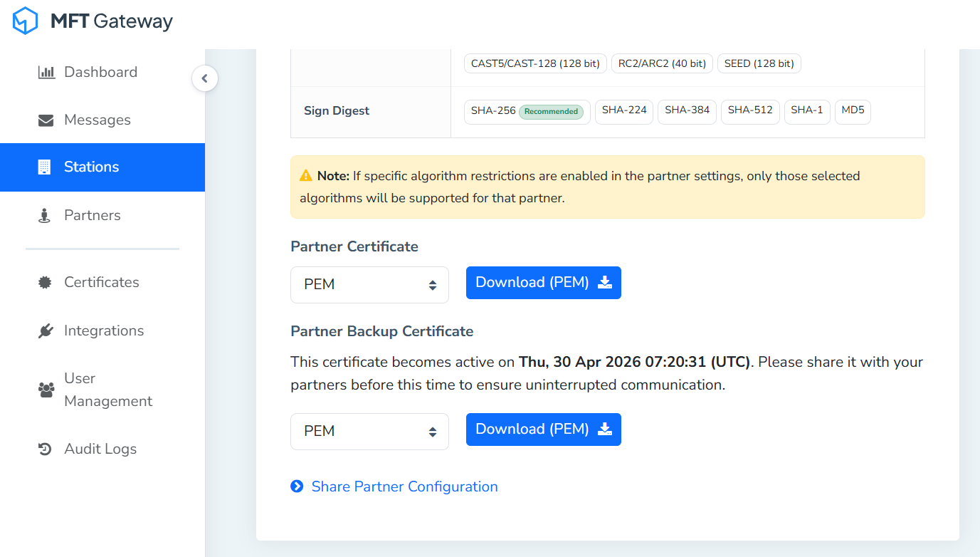Click the Note text about algorithm restrictions

[x=580, y=187]
